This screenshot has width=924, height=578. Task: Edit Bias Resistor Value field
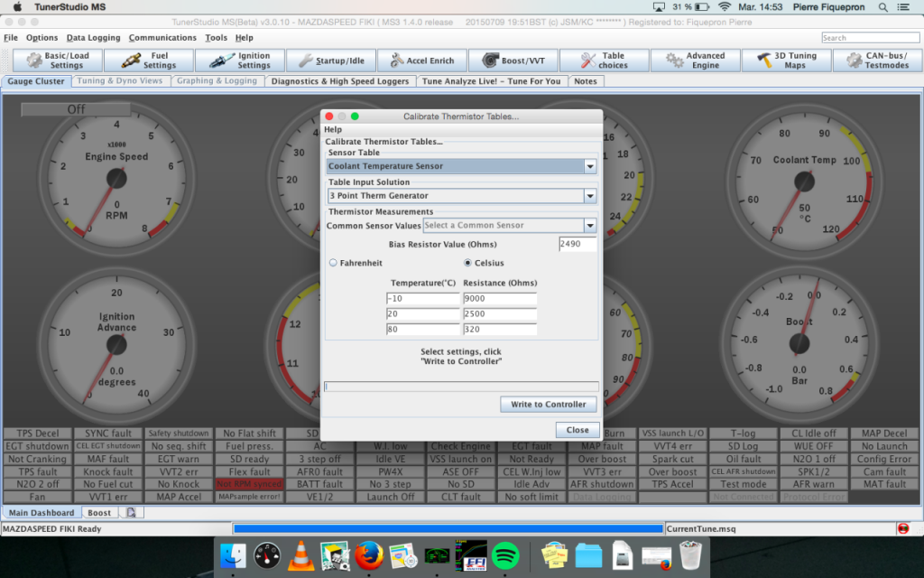tap(577, 244)
